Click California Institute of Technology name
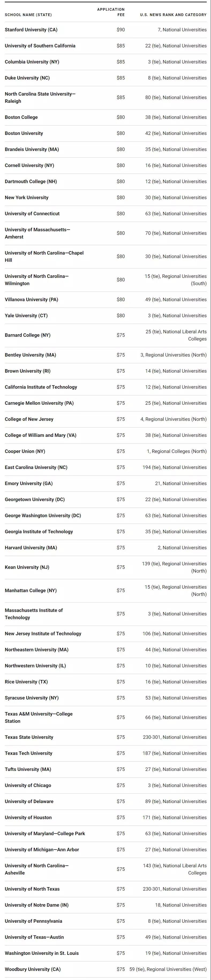211x980 pixels. 41,387
